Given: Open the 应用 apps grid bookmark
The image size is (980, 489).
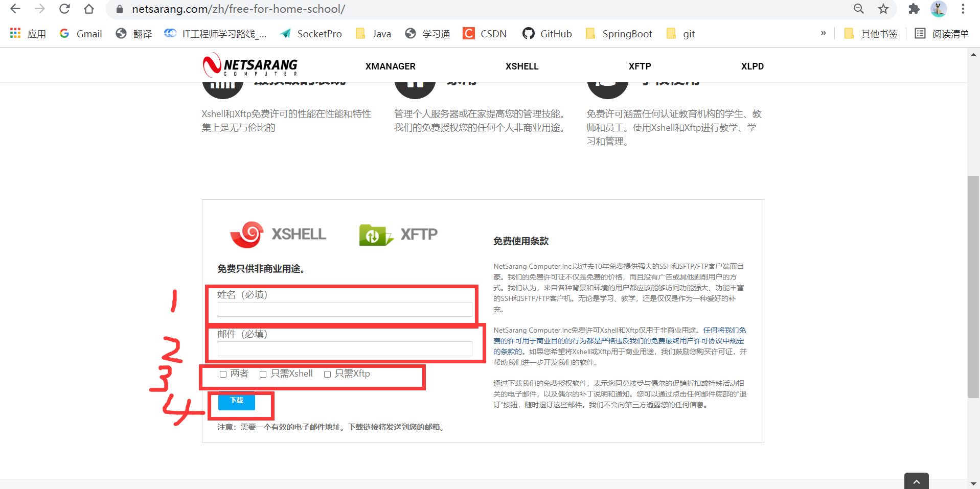Looking at the screenshot, I should coord(28,34).
